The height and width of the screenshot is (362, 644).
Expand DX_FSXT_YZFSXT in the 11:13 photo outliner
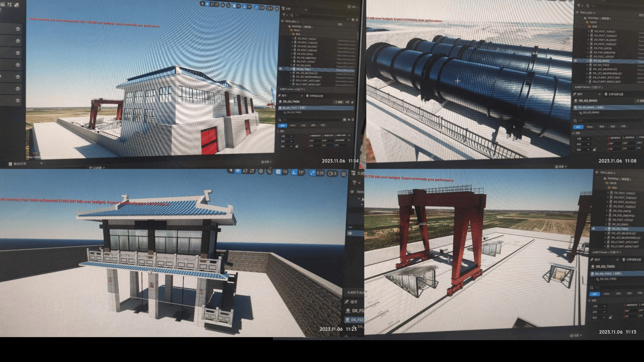pos(607,220)
